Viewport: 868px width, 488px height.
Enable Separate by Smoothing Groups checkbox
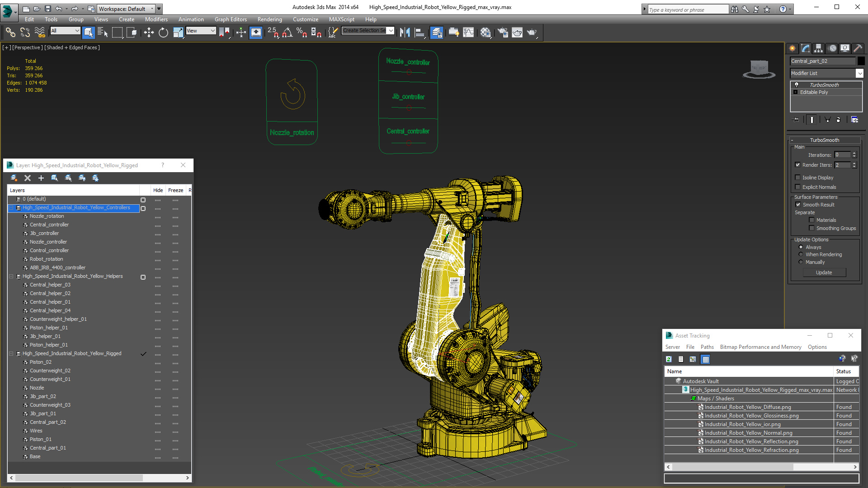811,228
